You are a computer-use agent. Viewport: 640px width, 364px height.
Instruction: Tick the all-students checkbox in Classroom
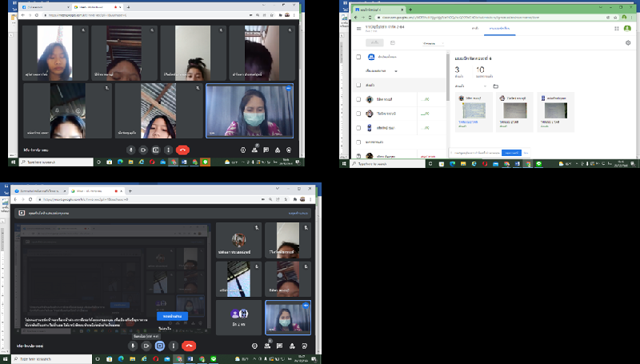click(358, 57)
